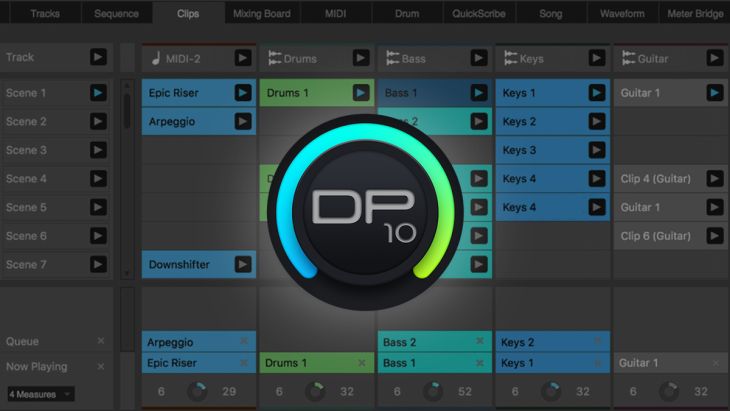Click the Guitar track type icon
Viewport: 730px width, 411px height.
click(629, 58)
